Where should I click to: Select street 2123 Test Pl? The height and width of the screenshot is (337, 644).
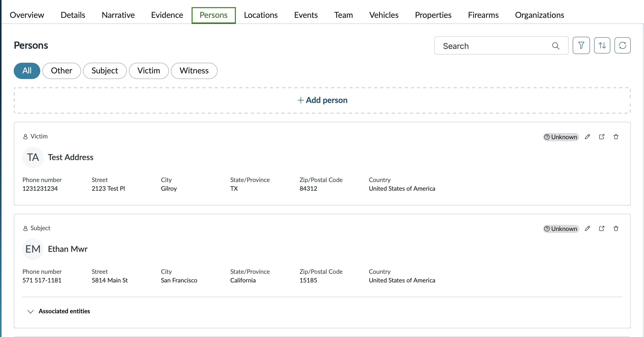point(108,189)
